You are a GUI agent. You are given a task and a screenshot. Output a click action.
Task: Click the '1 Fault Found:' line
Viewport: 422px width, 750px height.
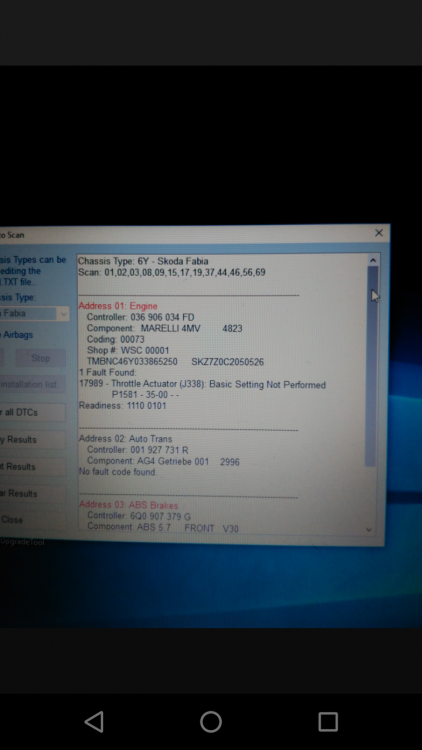(x=107, y=373)
